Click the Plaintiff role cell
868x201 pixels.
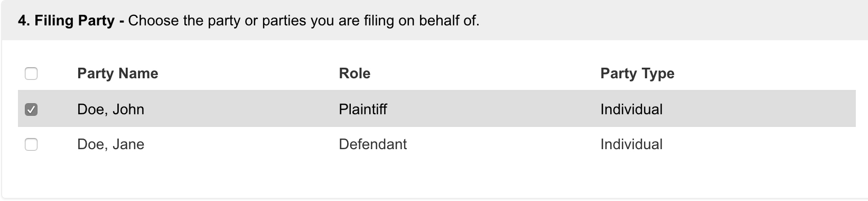363,109
